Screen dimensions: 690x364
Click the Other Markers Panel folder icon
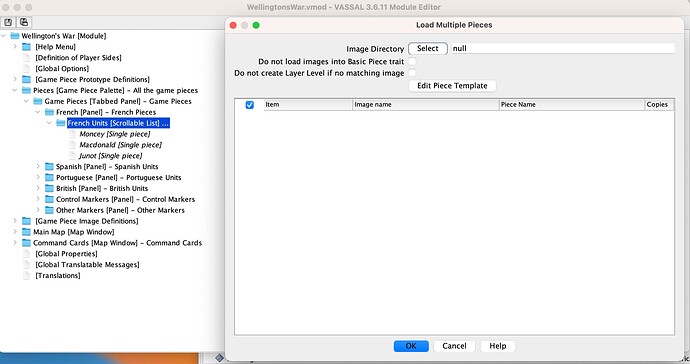tap(49, 210)
